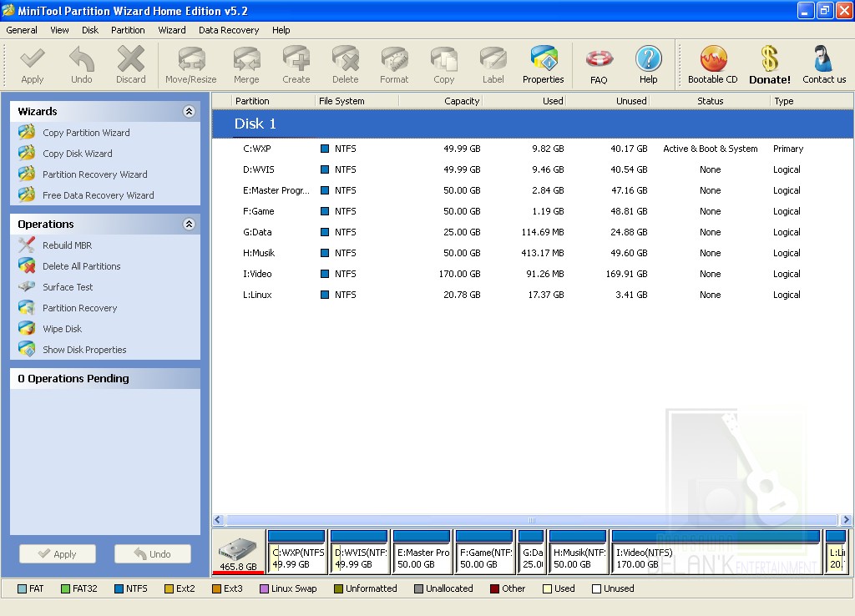This screenshot has height=616, width=855.
Task: Click horizontal scrollbar left arrow
Action: pyautogui.click(x=218, y=520)
